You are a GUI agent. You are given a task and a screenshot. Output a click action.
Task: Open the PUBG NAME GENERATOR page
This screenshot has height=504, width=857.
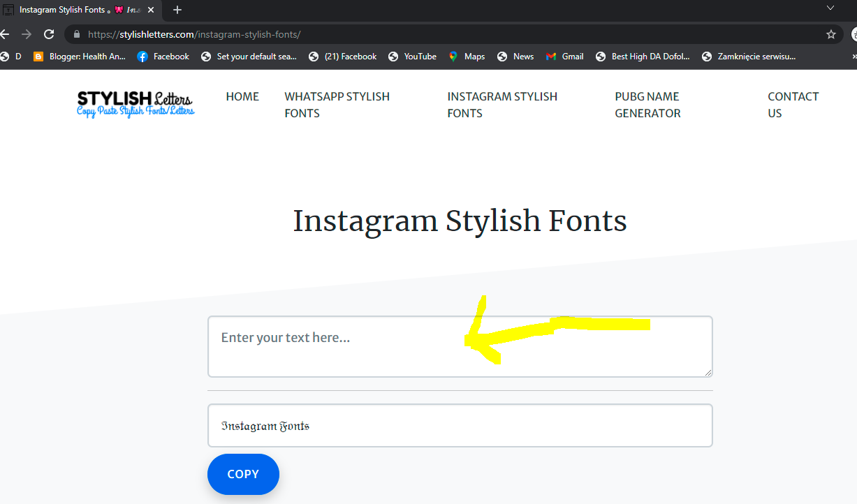click(x=647, y=105)
